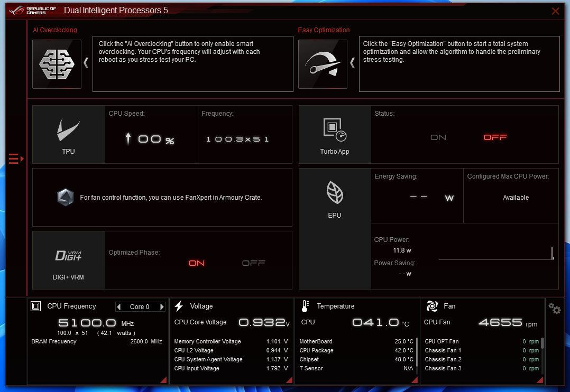Collapse the Easy Optimization description chevron
The width and height of the screenshot is (570, 392).
tap(352, 63)
